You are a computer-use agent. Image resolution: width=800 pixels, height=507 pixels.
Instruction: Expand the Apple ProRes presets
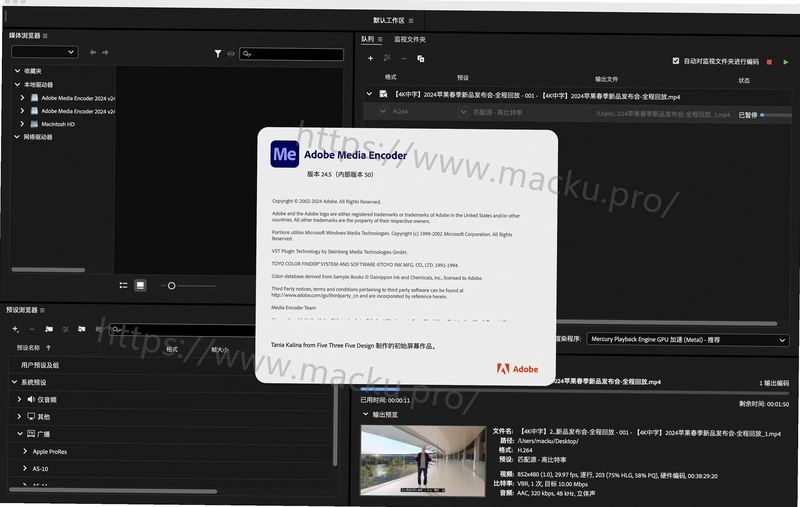(24, 451)
